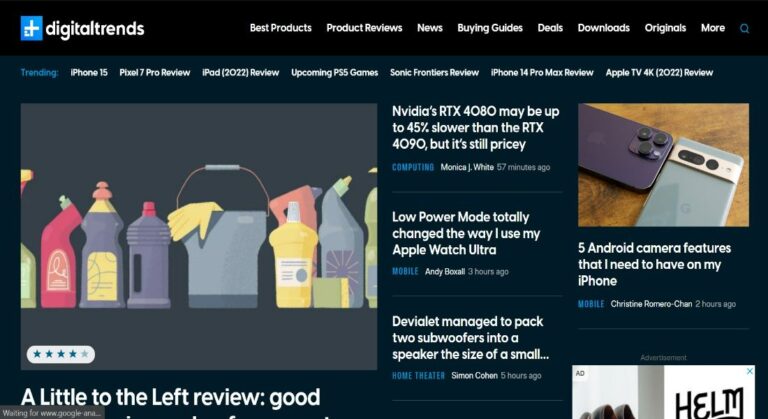Open the cleaning bottles review image
Viewport: 768px width, 419px height.
199,236
